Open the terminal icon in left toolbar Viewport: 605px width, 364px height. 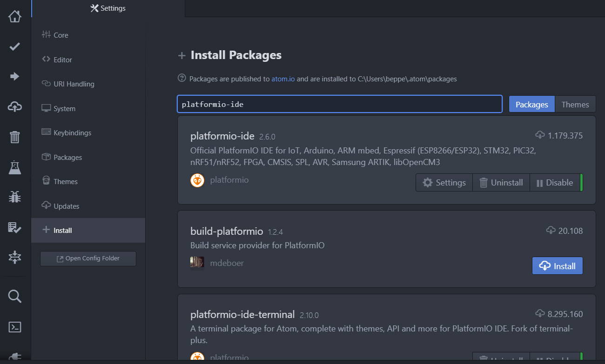coord(15,327)
